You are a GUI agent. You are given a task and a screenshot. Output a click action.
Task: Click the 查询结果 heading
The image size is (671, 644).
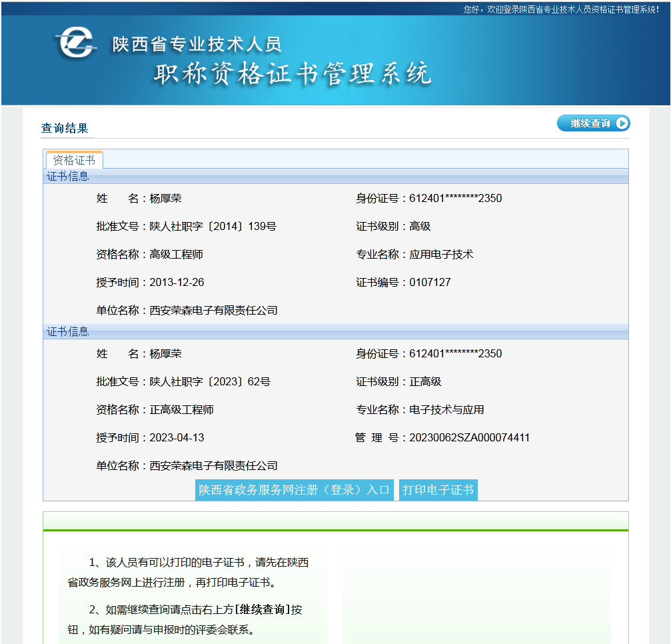(65, 128)
